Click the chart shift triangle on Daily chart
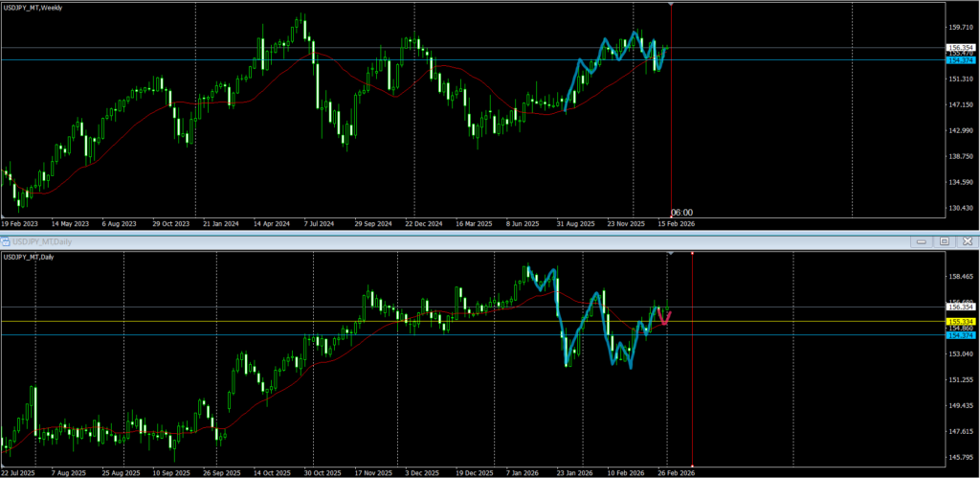This screenshot has height=478, width=980. 670,254
